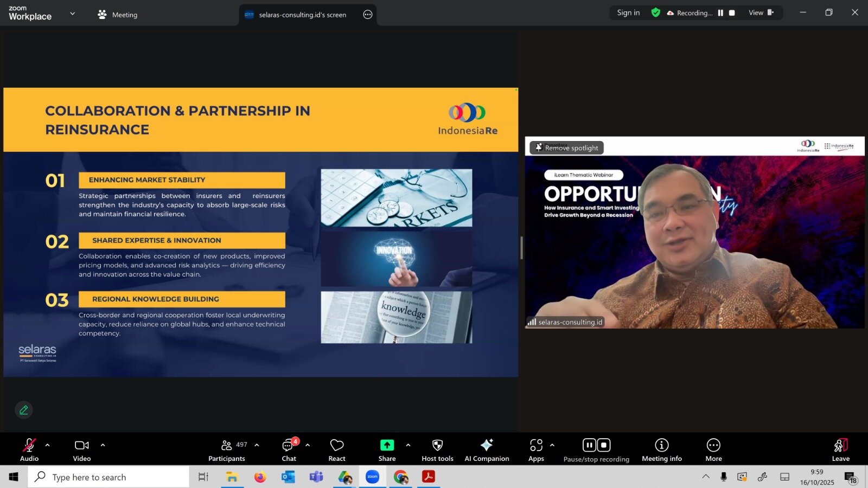Expand audio options arrow beside Audio
Image resolution: width=868 pixels, height=488 pixels.
(x=48, y=445)
